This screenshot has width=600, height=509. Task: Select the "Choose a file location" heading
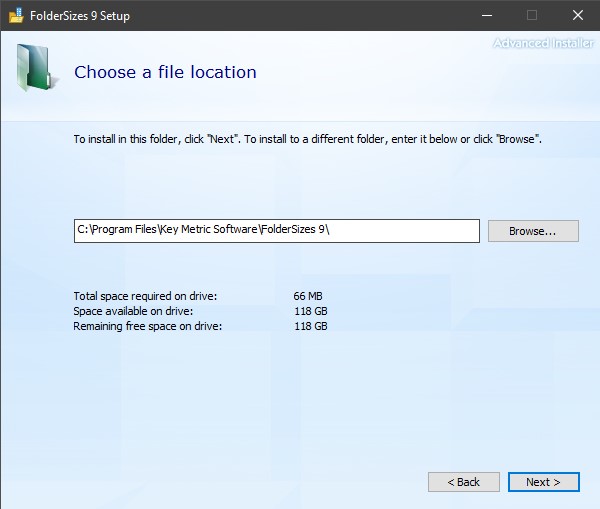165,72
